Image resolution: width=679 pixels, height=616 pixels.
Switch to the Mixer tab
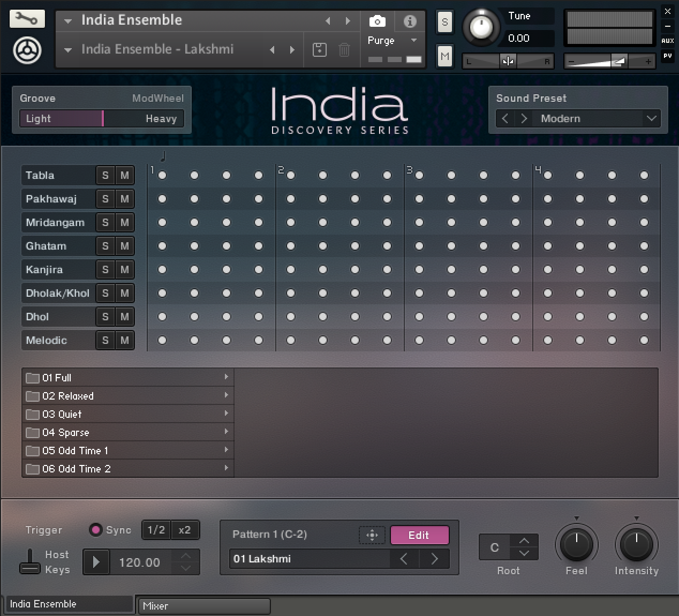coord(203,606)
